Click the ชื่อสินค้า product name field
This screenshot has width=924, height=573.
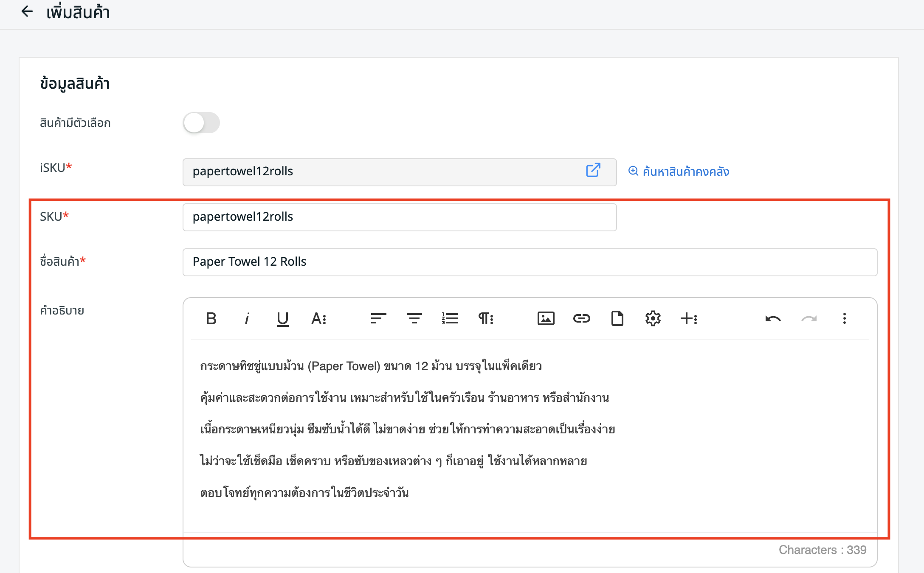tap(530, 262)
